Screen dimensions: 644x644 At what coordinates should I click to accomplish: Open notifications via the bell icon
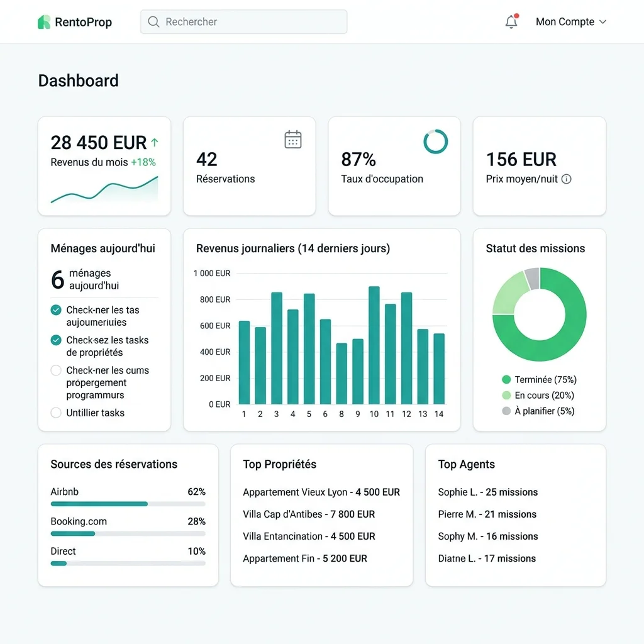[511, 22]
